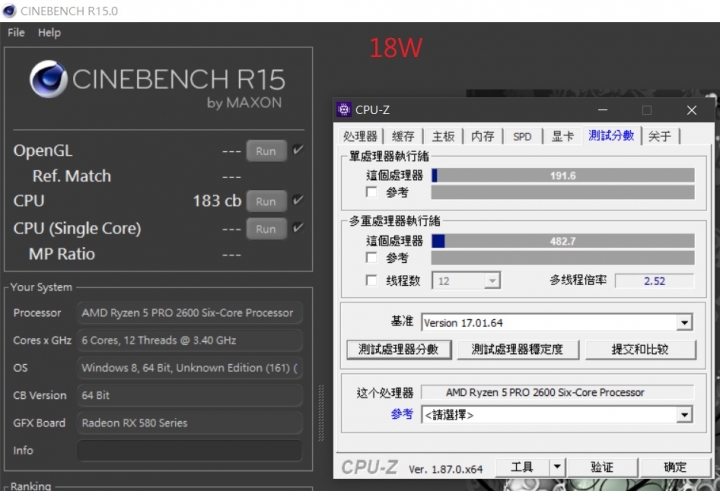Click the empty Info input field
720x491 pixels.
point(190,450)
